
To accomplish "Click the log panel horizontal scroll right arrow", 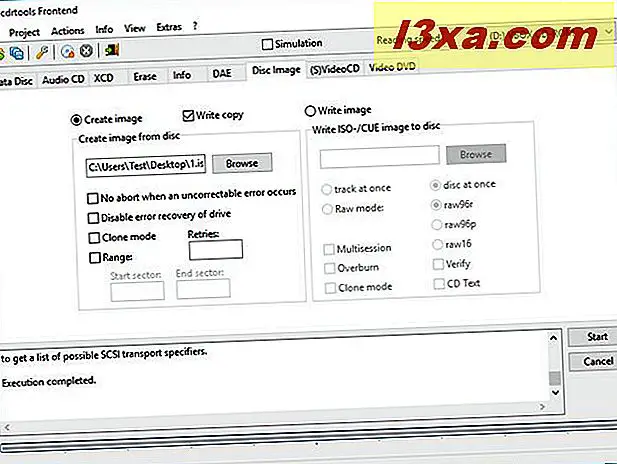I will [542, 407].
